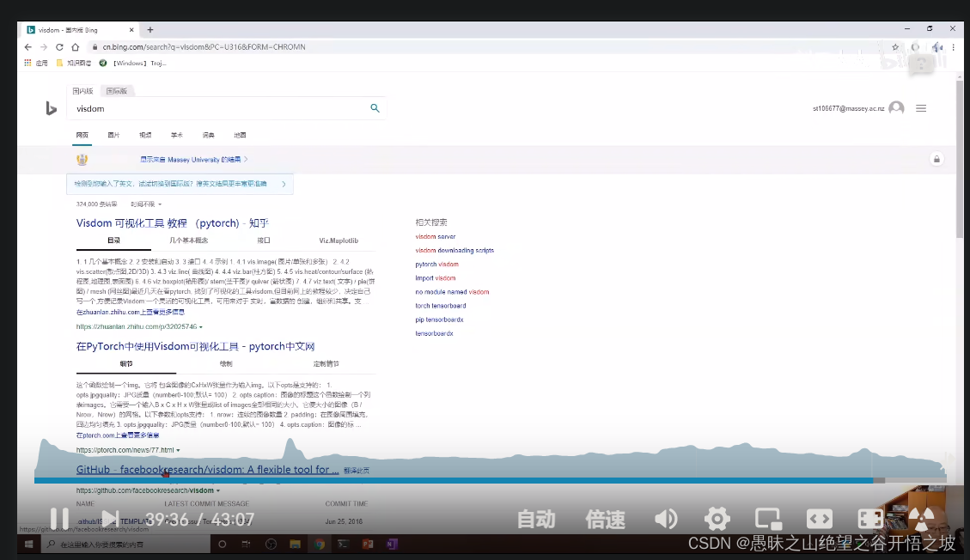Expand the zhuanlan.zhihu.com URL dropdown arrow
This screenshot has width=970, height=560.
pyautogui.click(x=200, y=327)
